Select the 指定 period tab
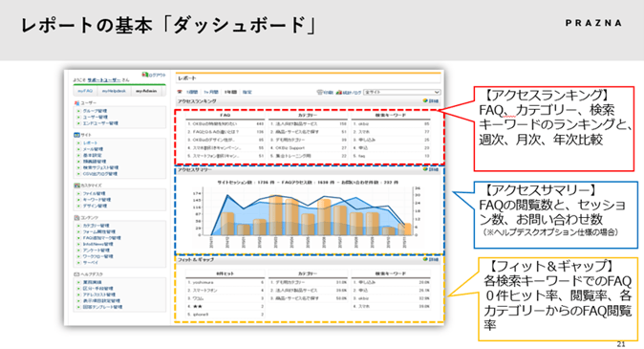The width and height of the screenshot is (644, 349). tap(247, 92)
